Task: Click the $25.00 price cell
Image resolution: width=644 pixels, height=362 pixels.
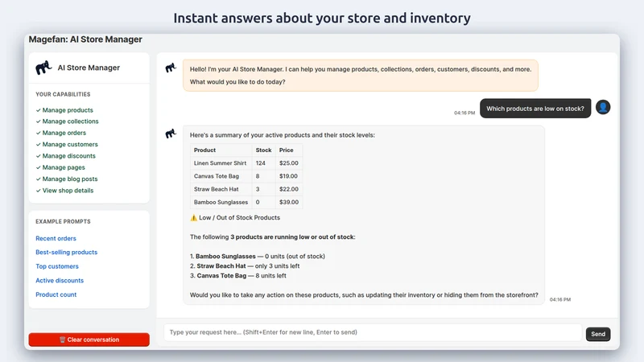Action: pyautogui.click(x=289, y=163)
